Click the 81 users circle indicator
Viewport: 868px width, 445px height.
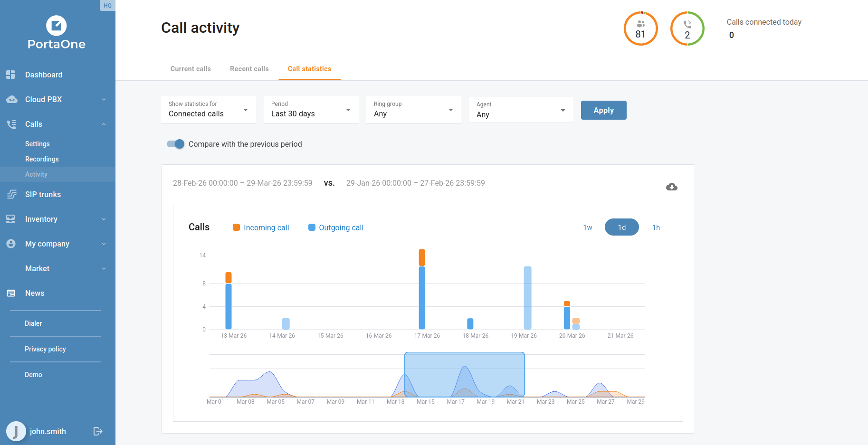pyautogui.click(x=640, y=28)
